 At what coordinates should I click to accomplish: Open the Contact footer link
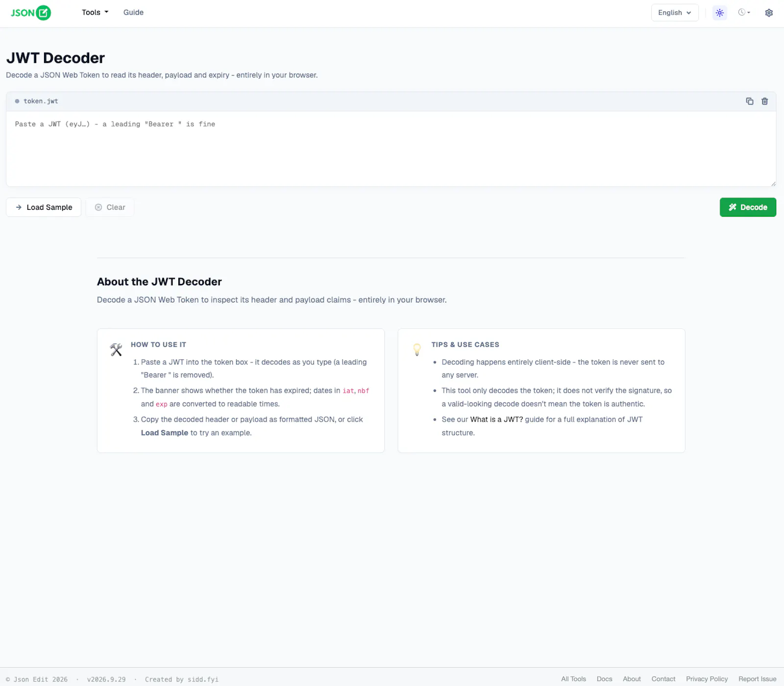663,679
